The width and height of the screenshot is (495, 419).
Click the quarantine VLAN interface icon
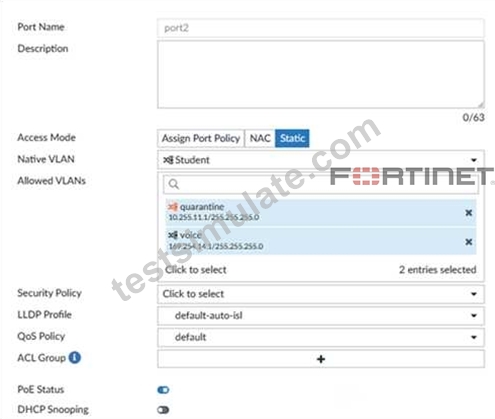click(x=173, y=207)
